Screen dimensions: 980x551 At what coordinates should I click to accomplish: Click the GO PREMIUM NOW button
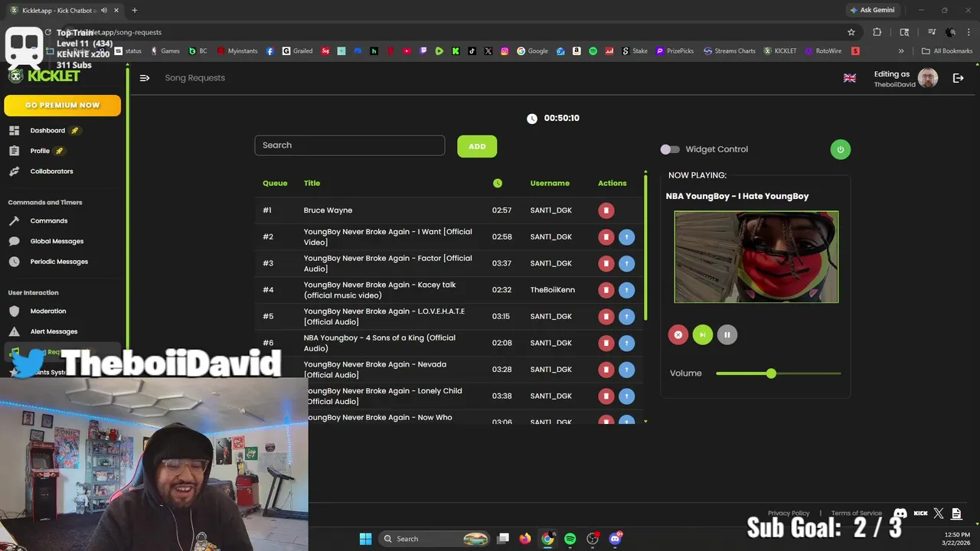[x=62, y=106]
